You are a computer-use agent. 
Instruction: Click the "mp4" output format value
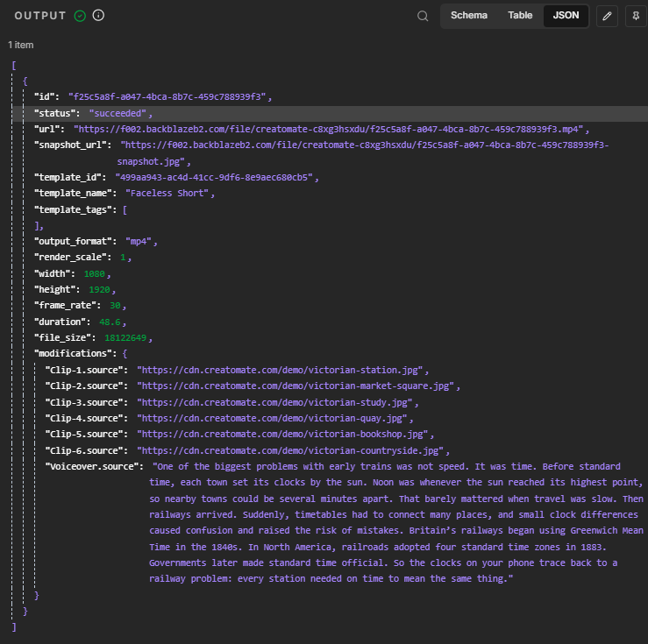tap(139, 241)
